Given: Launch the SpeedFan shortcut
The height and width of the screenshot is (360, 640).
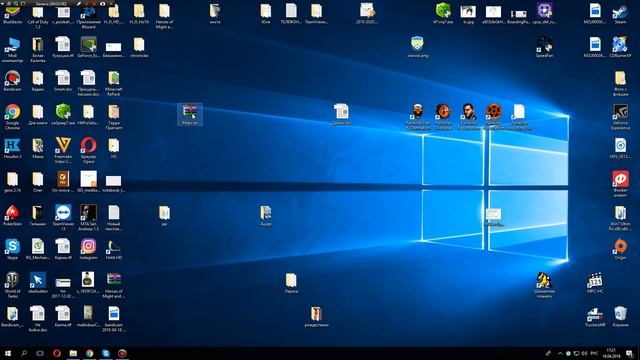Looking at the screenshot, I should (544, 47).
